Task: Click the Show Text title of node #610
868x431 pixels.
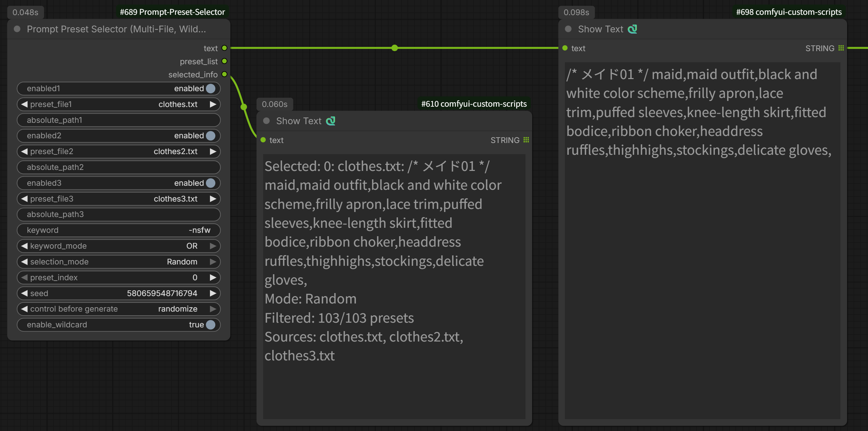Action: click(x=298, y=121)
